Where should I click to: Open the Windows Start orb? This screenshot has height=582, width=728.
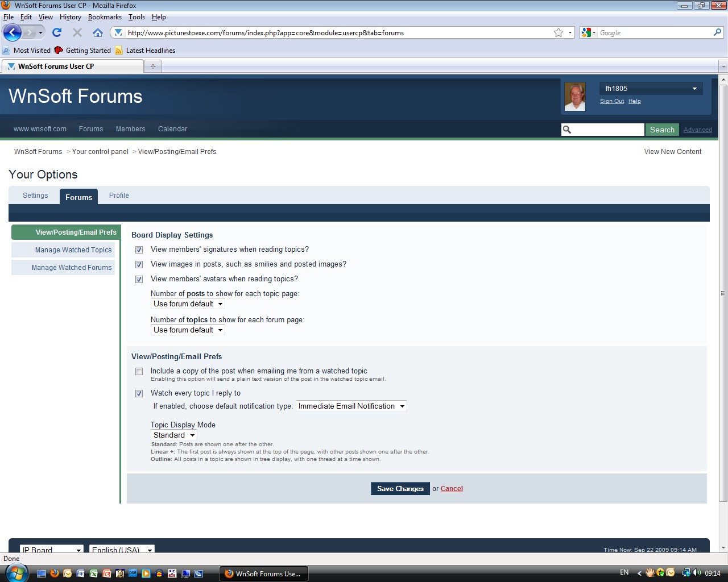tap(16, 573)
